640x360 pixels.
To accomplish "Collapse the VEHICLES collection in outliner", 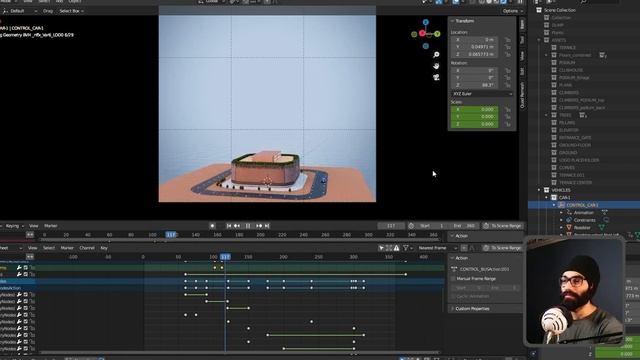I will click(x=539, y=190).
